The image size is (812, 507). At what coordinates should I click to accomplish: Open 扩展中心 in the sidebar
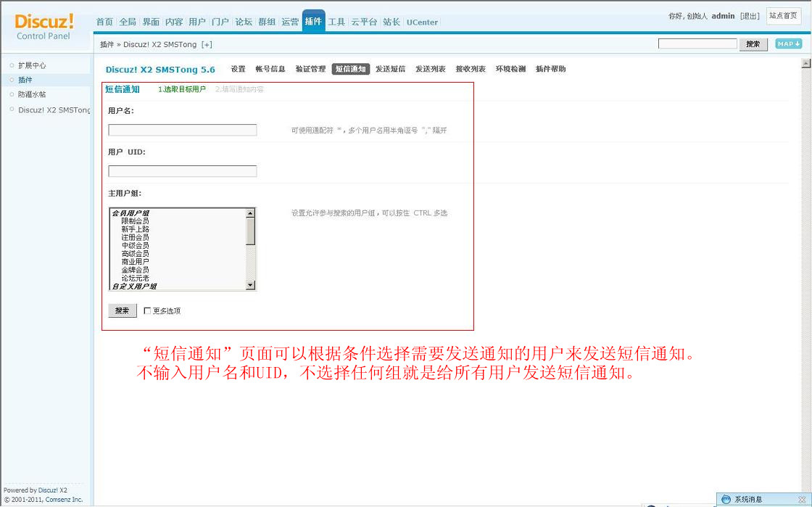click(32, 66)
